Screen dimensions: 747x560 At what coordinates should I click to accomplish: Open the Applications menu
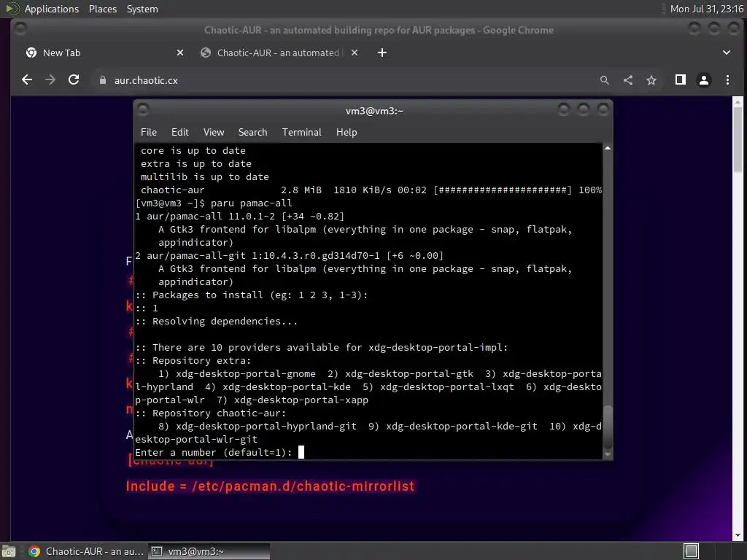click(x=52, y=9)
